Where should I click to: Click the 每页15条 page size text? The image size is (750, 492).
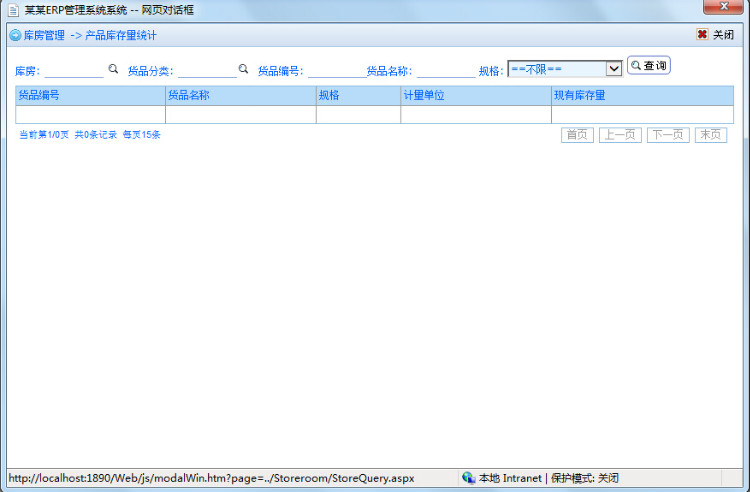coord(142,135)
